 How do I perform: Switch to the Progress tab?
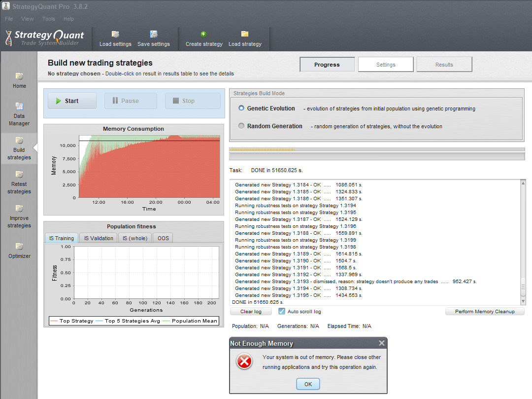[327, 65]
